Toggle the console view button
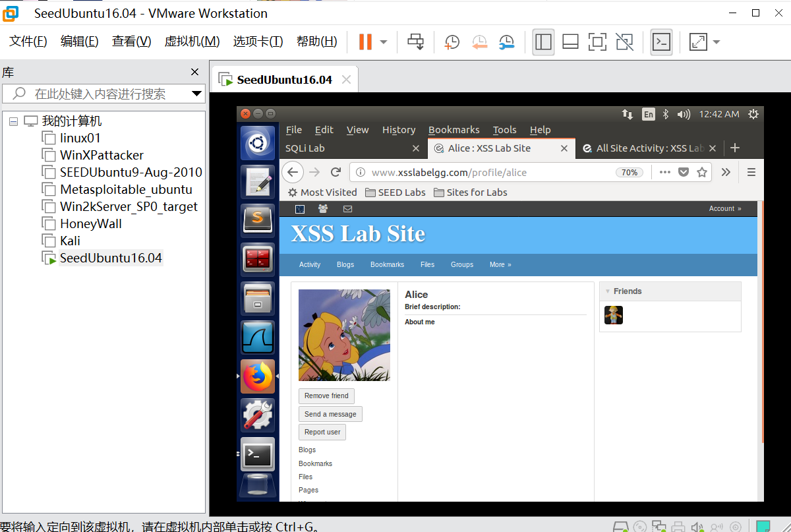This screenshot has height=532, width=791. pos(661,42)
